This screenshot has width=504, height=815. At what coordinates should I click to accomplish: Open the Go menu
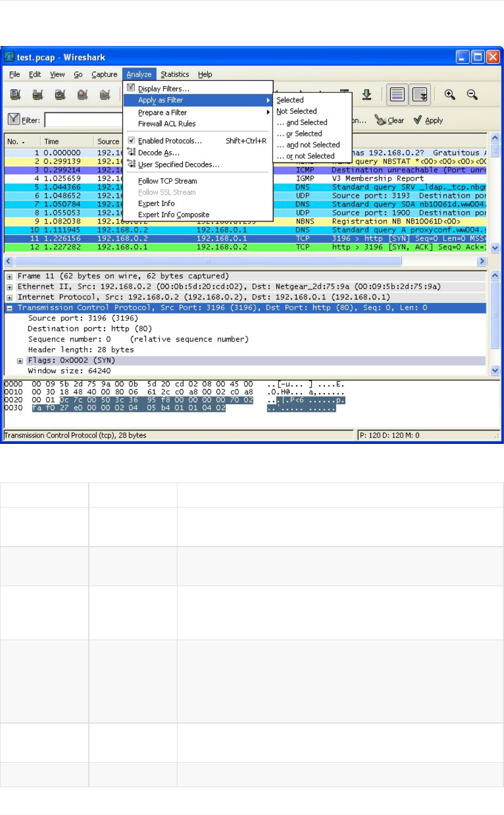[x=78, y=74]
